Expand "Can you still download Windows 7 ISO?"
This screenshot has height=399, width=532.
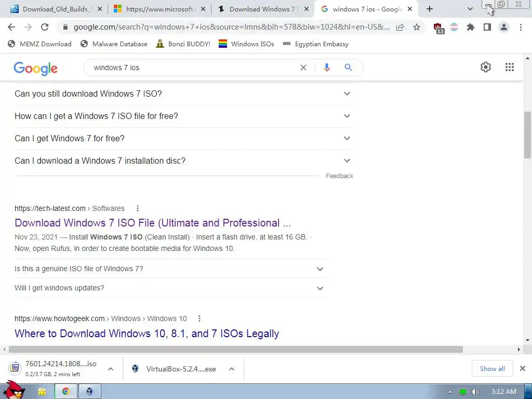(x=183, y=94)
